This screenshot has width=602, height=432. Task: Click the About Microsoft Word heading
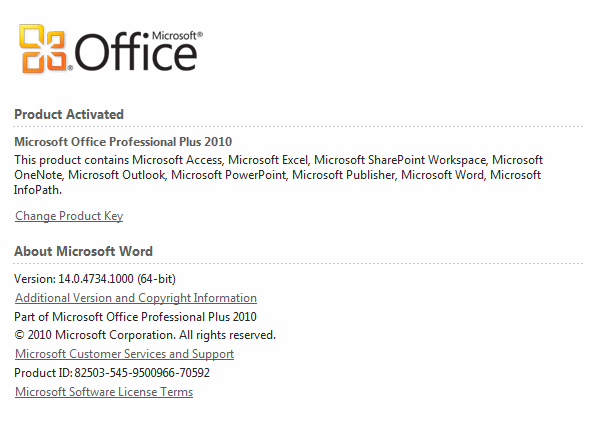click(83, 251)
